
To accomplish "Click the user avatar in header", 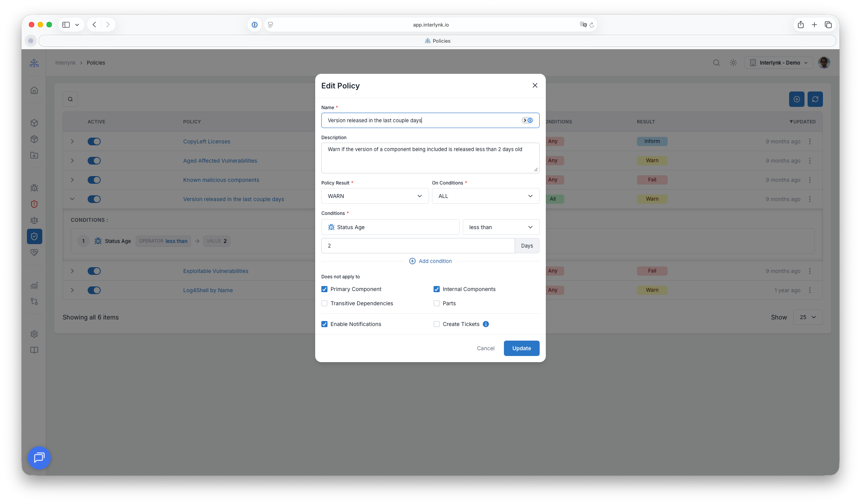I will [824, 63].
